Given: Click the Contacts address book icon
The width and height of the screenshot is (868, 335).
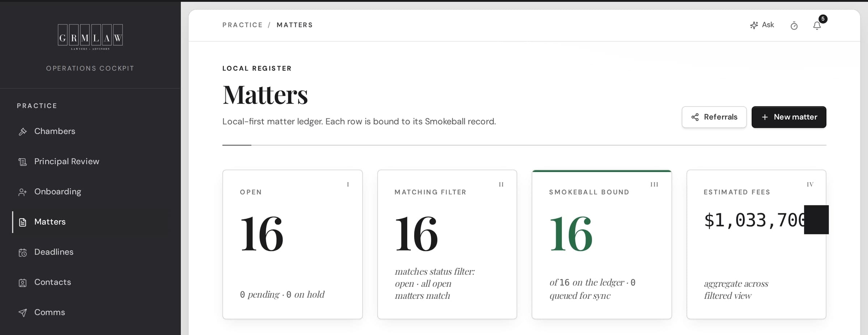Looking at the screenshot, I should tap(23, 282).
